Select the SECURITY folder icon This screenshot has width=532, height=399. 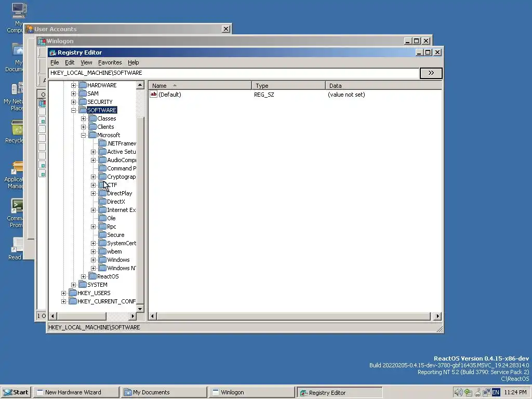point(83,101)
